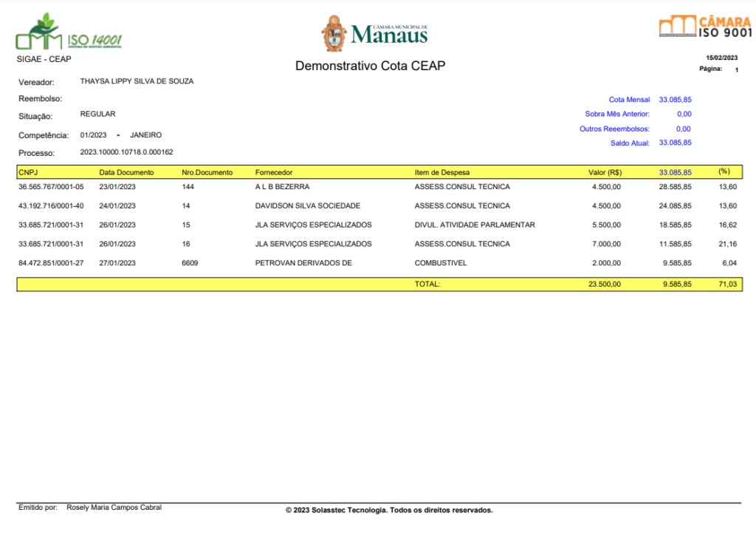Select document number 6609
This screenshot has width=756, height=535.
(190, 263)
